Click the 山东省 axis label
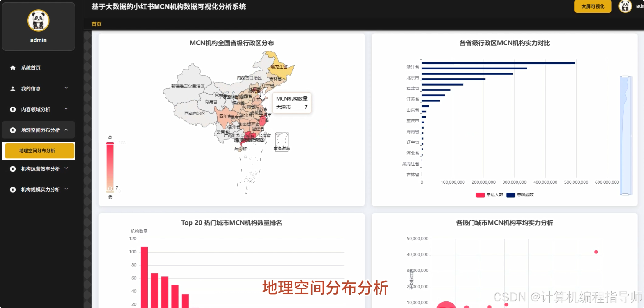 point(413,110)
